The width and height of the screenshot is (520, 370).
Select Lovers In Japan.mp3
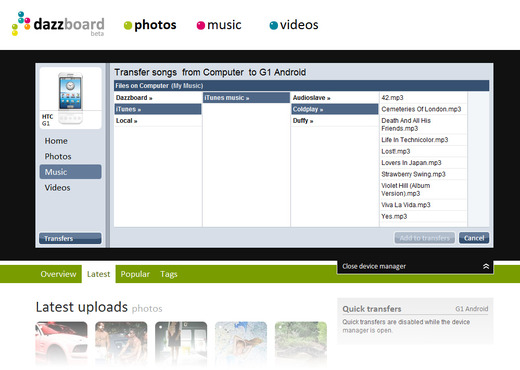coord(423,163)
